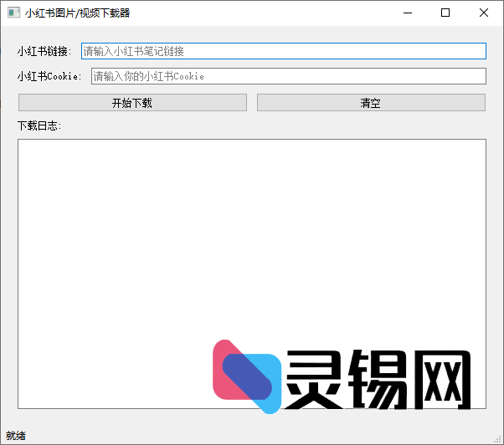The image size is (504, 445).
Task: Clear fields with 清空 button
Action: pyautogui.click(x=371, y=103)
